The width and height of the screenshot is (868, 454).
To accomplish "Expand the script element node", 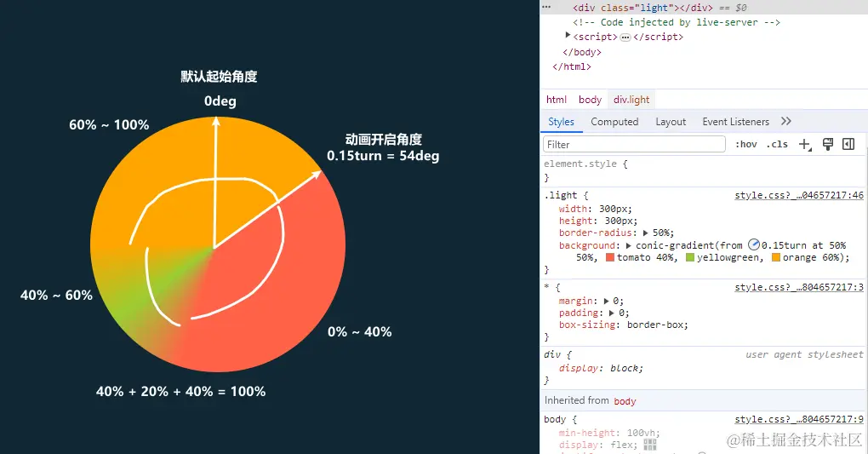I will (568, 35).
